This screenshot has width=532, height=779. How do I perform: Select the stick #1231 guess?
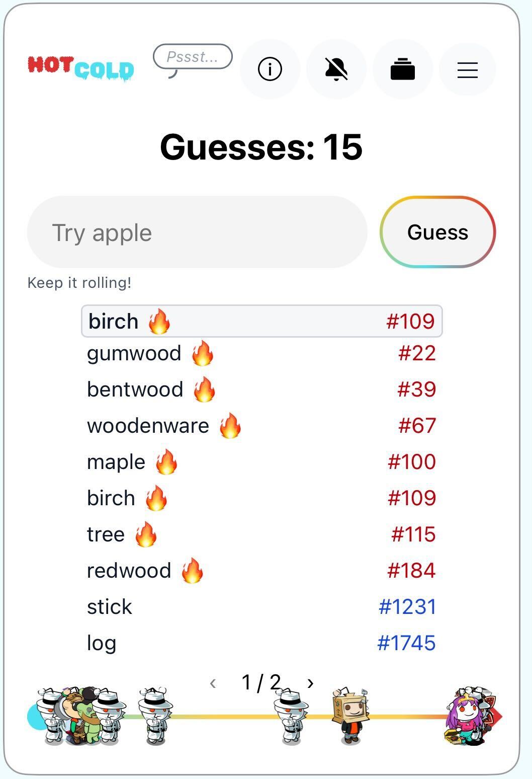pyautogui.click(x=261, y=607)
